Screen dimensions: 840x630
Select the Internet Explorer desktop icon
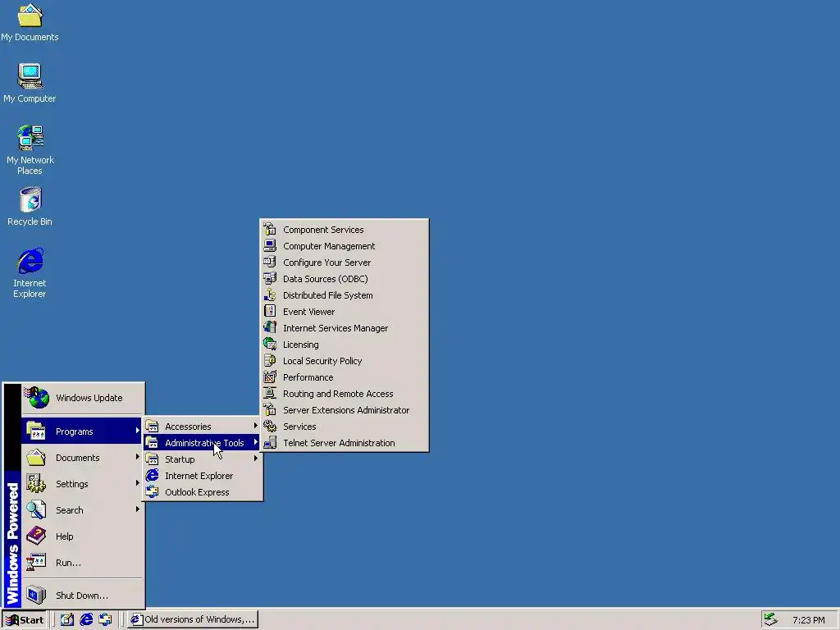coord(30,272)
